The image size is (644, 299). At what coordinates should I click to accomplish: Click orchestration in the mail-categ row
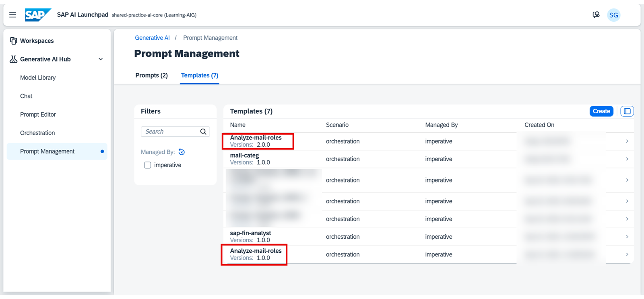pyautogui.click(x=343, y=159)
